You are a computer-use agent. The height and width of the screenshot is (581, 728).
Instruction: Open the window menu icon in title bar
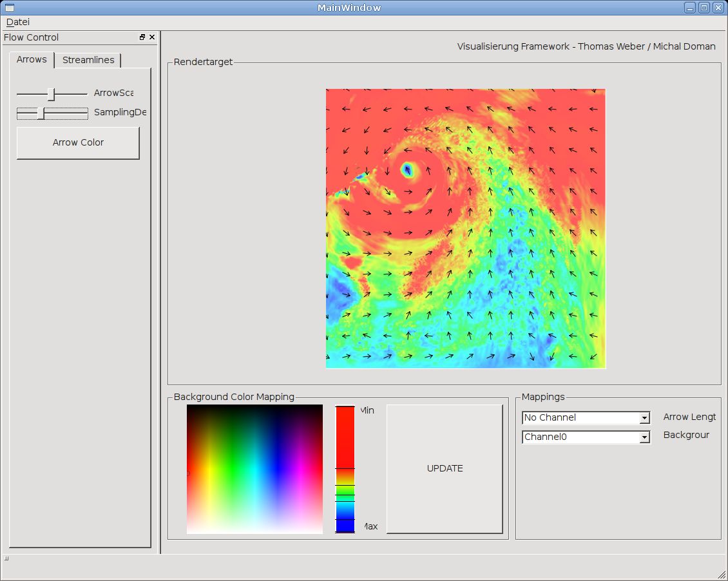[x=9, y=8]
